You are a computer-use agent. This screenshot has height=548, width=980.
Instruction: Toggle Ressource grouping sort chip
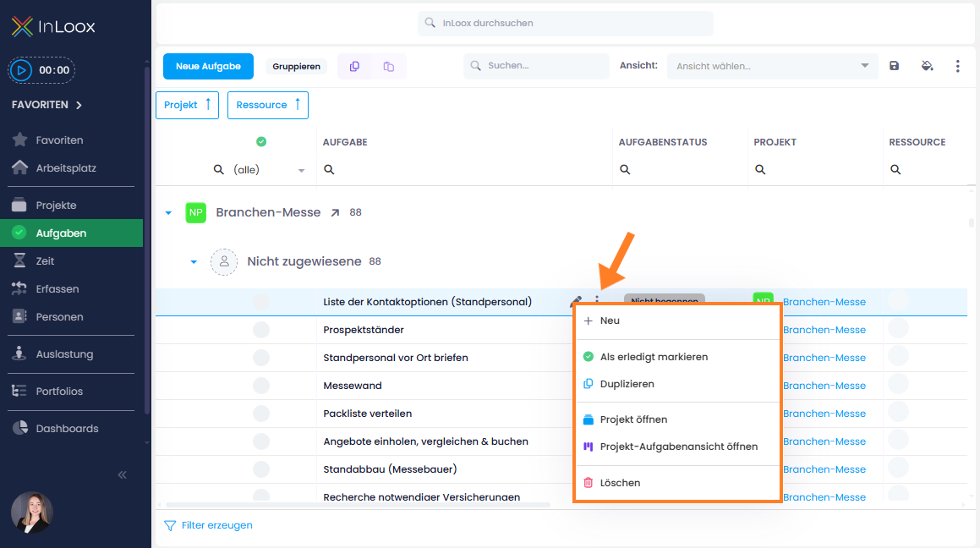(x=267, y=105)
